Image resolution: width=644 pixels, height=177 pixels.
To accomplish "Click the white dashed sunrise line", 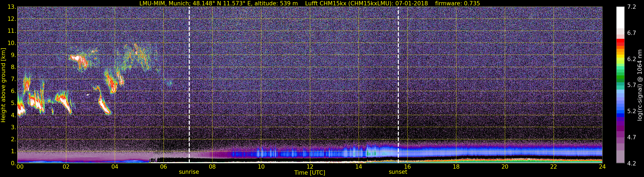I will pos(189,85).
